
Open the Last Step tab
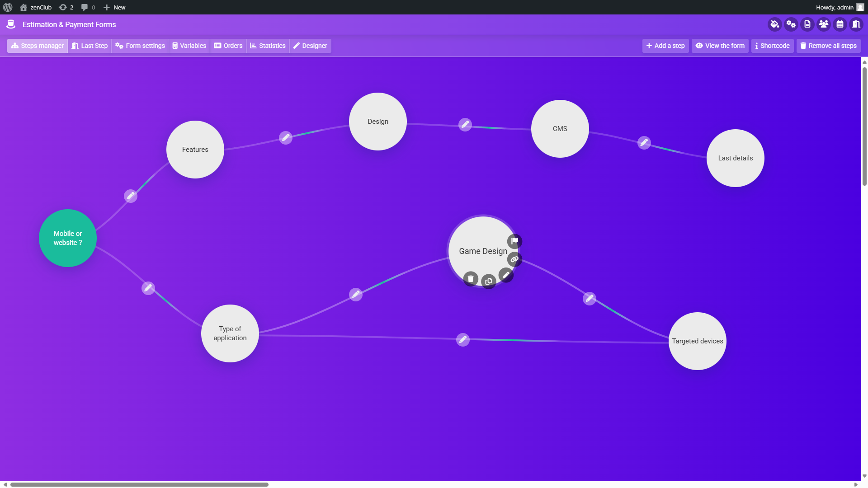pyautogui.click(x=90, y=46)
